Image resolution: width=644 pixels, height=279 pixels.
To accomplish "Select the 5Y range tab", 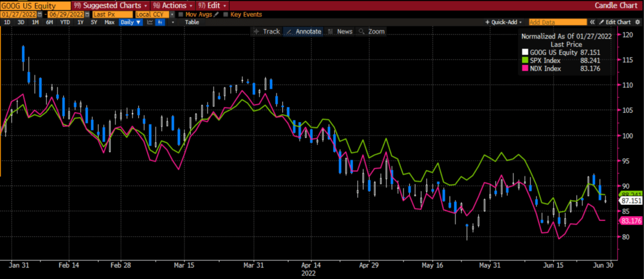I will 94,22.
